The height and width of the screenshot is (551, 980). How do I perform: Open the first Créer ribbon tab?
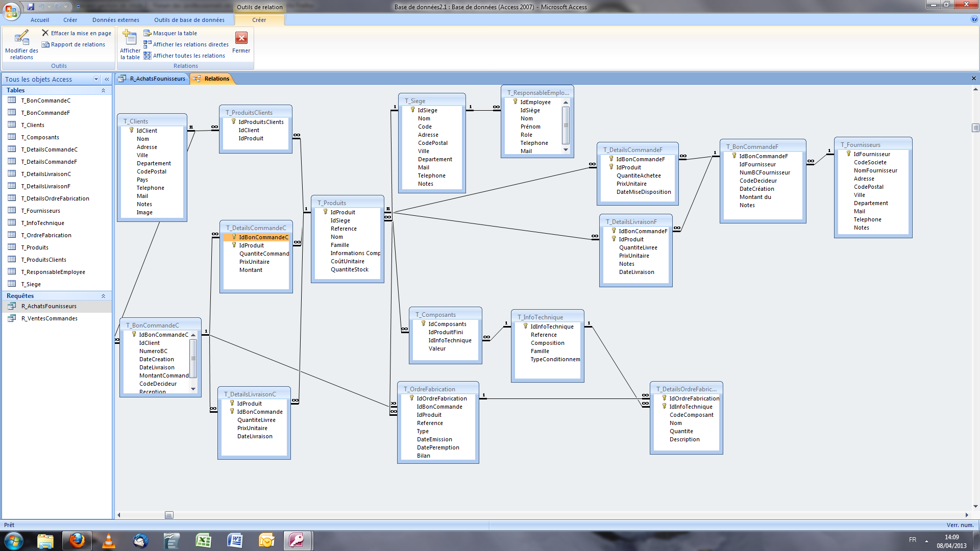tap(70, 20)
